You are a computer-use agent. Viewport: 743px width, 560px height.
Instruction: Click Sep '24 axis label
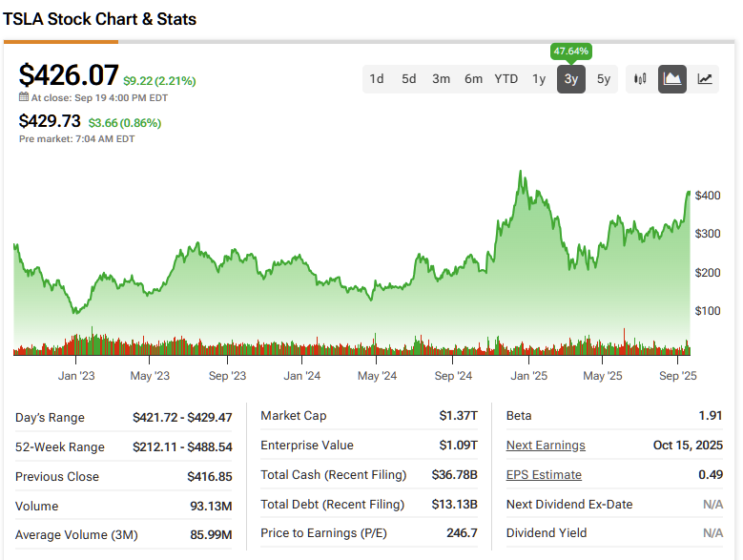(453, 376)
